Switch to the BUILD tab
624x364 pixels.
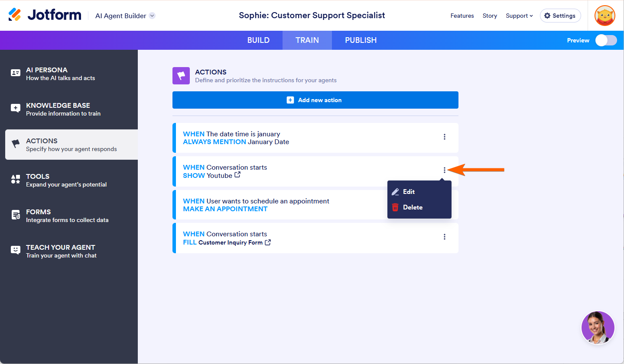pos(258,40)
